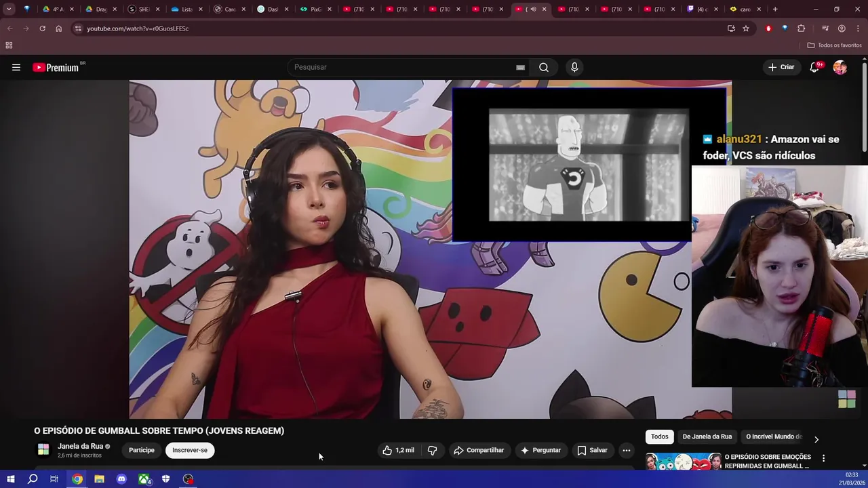
Task: Bookmark this page with the star
Action: pyautogui.click(x=746, y=28)
